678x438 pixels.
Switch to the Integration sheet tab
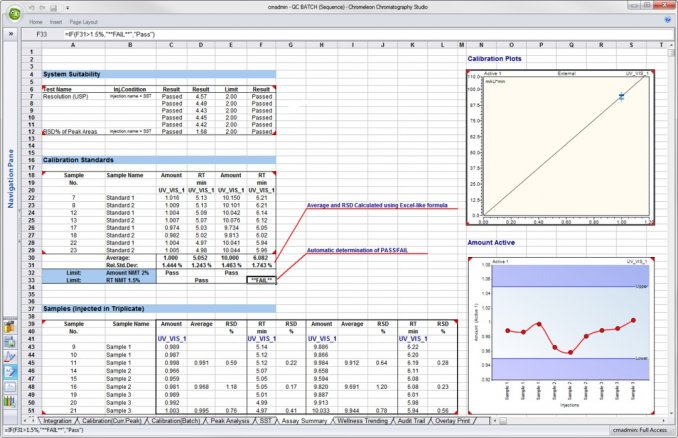(x=58, y=421)
